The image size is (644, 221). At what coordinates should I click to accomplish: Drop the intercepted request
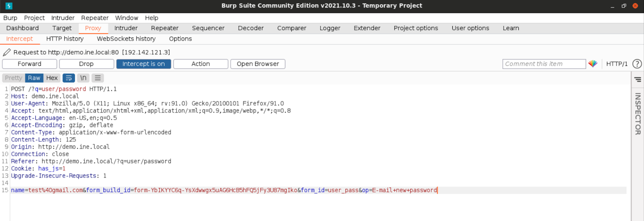(86, 64)
